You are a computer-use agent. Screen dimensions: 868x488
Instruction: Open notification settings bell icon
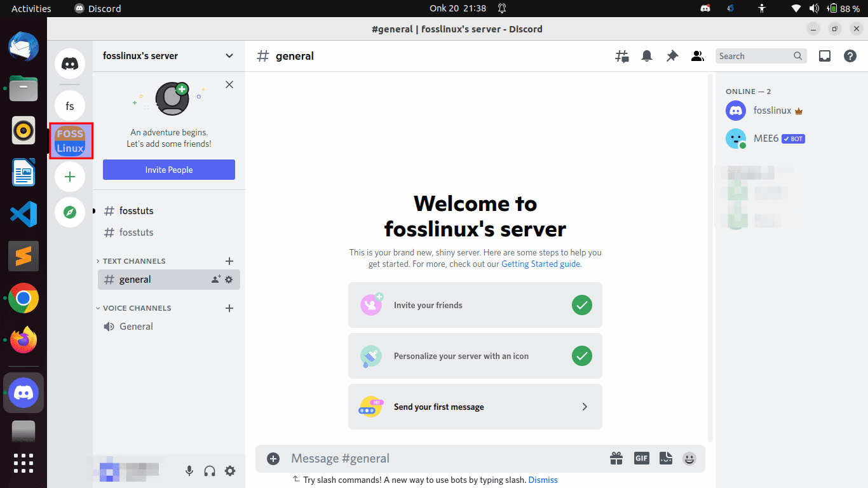(647, 56)
